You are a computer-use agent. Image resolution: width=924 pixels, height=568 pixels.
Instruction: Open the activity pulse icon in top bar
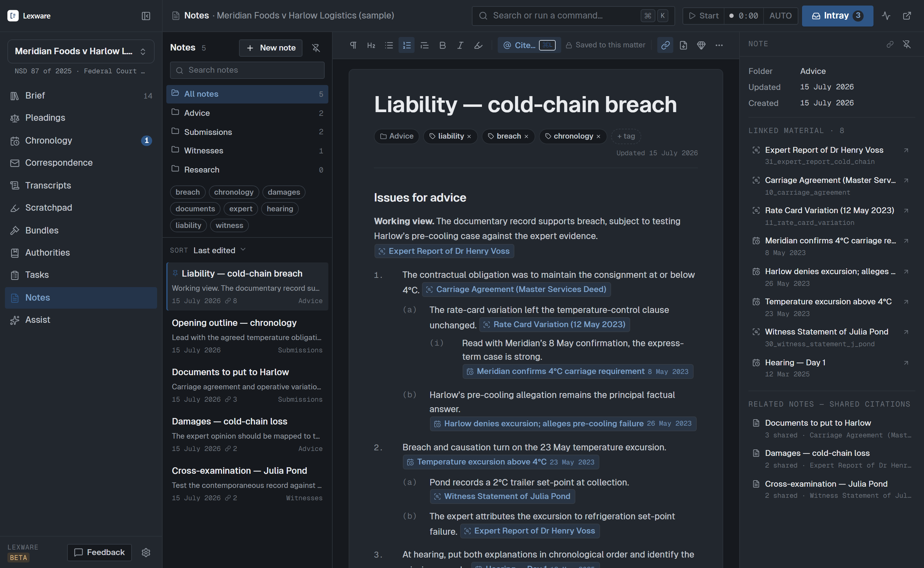click(x=886, y=16)
